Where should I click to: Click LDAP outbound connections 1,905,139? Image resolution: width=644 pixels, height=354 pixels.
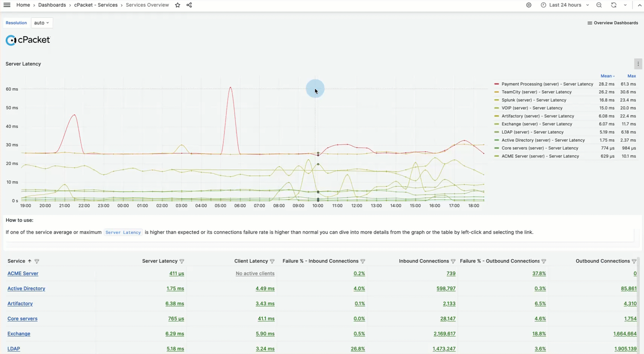click(x=625, y=349)
